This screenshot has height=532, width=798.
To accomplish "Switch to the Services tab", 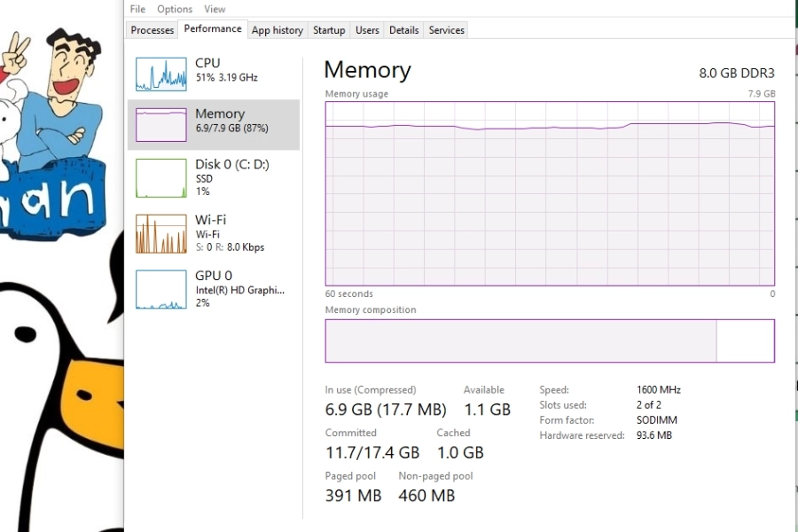I will tap(446, 30).
